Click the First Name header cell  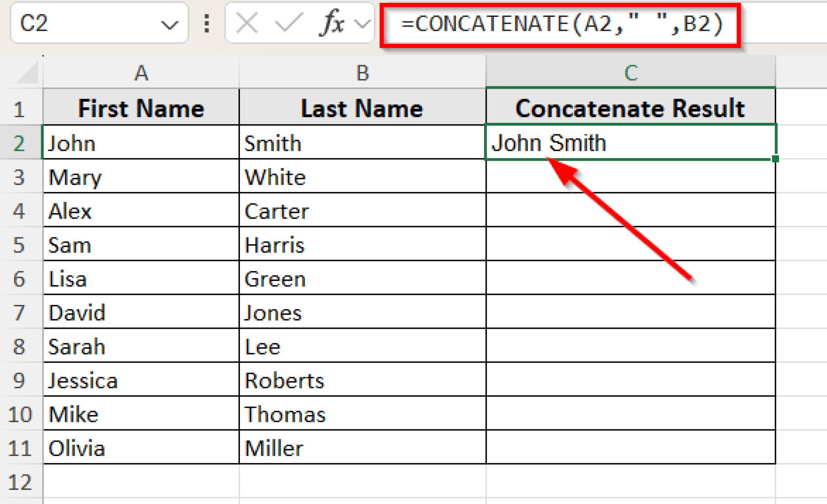click(141, 108)
